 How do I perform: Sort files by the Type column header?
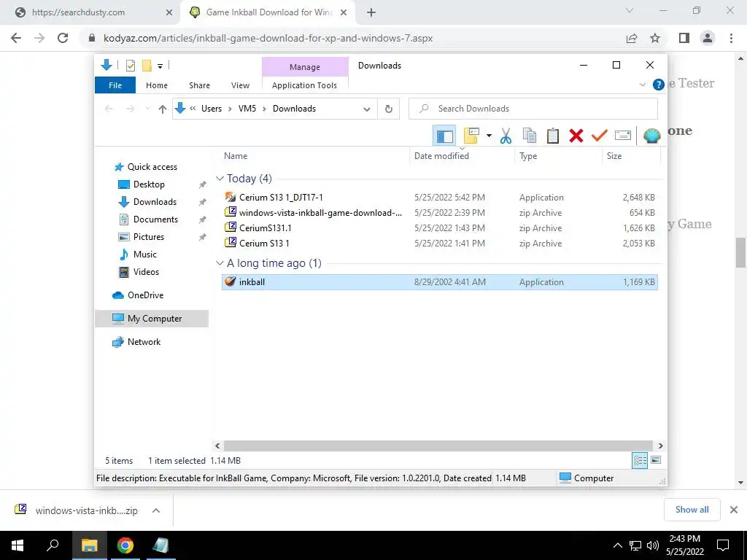[528, 156]
